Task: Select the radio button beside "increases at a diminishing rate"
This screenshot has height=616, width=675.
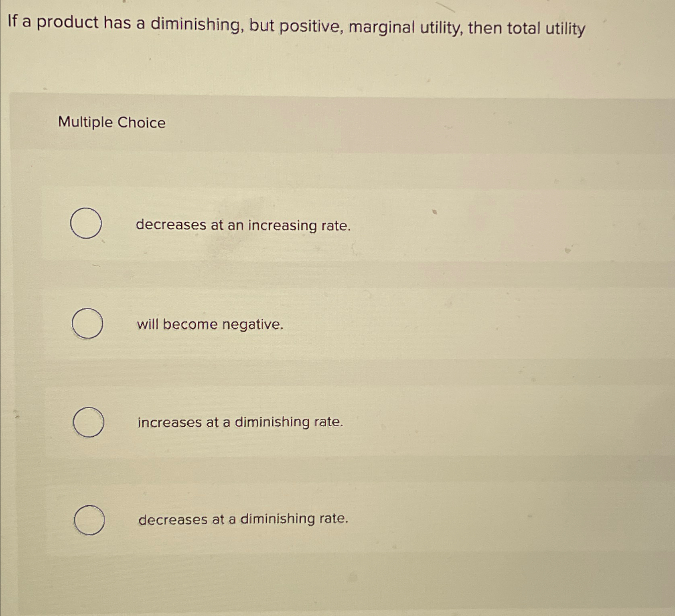Action: click(88, 421)
